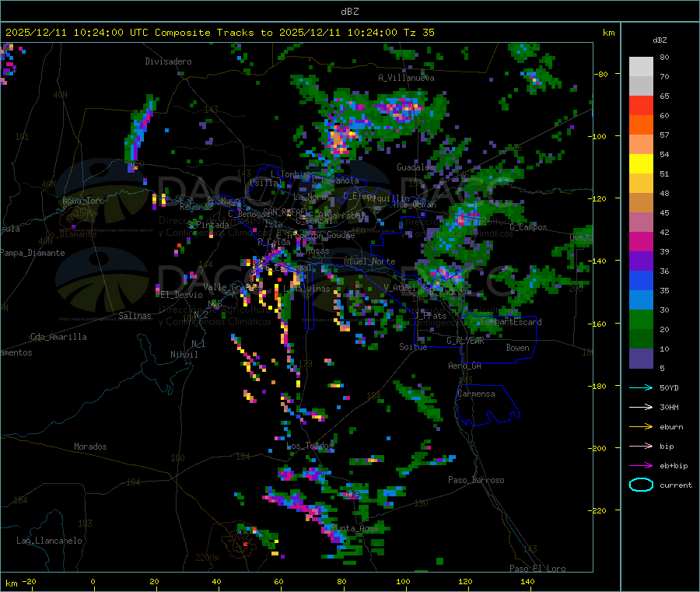This screenshot has height=592, width=700.
Task: Click the Divisadero place label
Action: (x=168, y=61)
